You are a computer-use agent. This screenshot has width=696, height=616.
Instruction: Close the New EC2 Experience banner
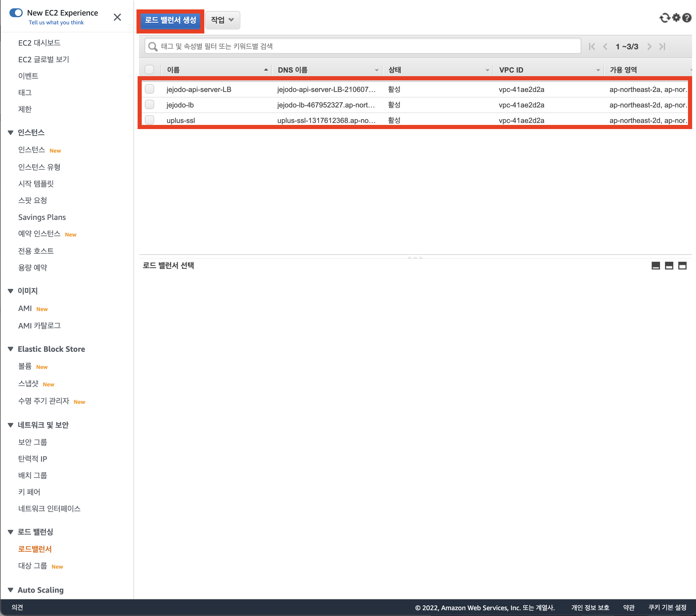click(x=117, y=17)
